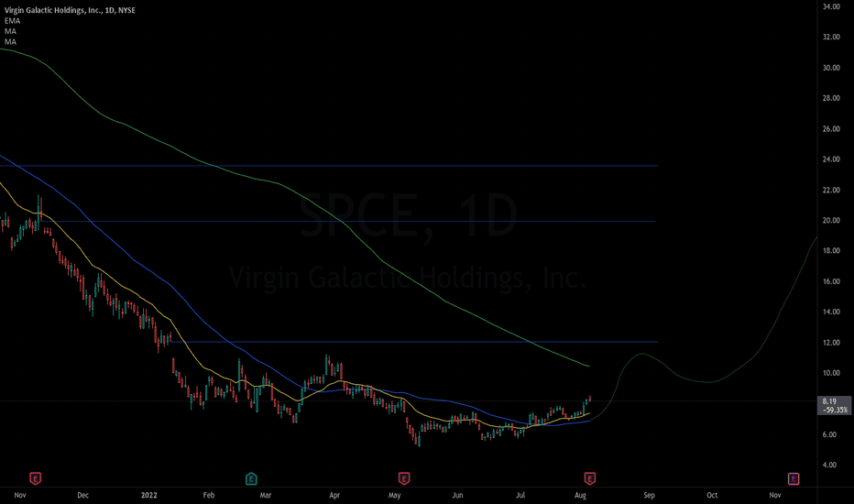The height and width of the screenshot is (504, 854).
Task: Click the red earnings E marker between Nov and Dec 2021
Action: click(x=35, y=479)
